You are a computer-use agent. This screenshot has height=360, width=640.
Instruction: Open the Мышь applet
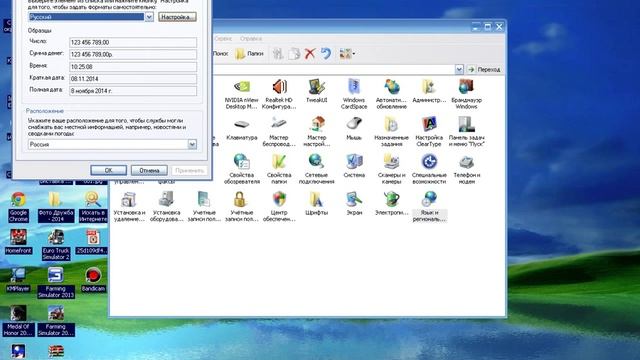[354, 129]
